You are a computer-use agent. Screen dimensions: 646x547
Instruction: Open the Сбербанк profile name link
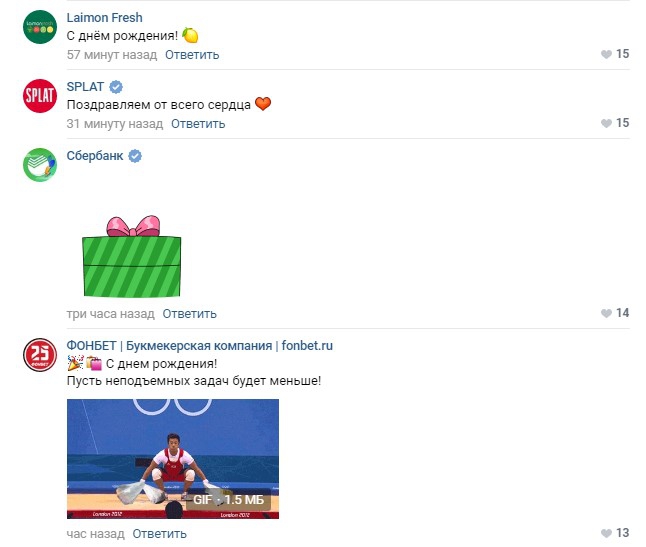[x=95, y=156]
